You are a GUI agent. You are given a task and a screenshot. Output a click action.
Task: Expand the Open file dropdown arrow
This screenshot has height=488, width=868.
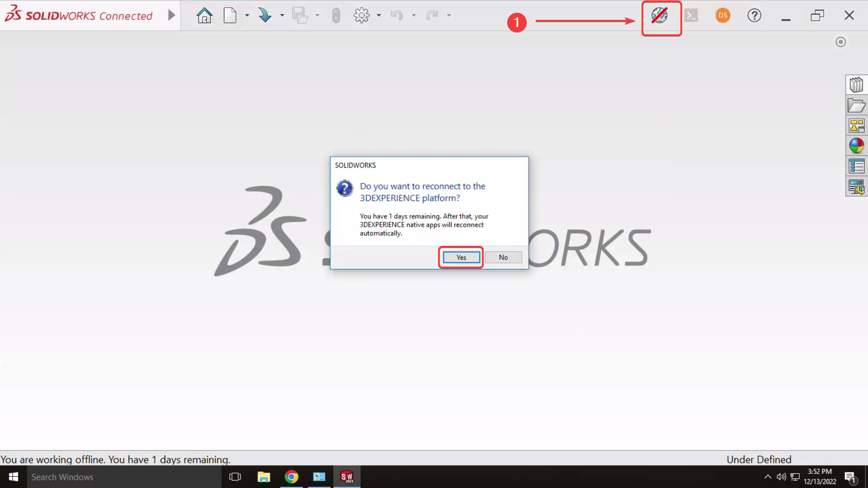tap(282, 15)
